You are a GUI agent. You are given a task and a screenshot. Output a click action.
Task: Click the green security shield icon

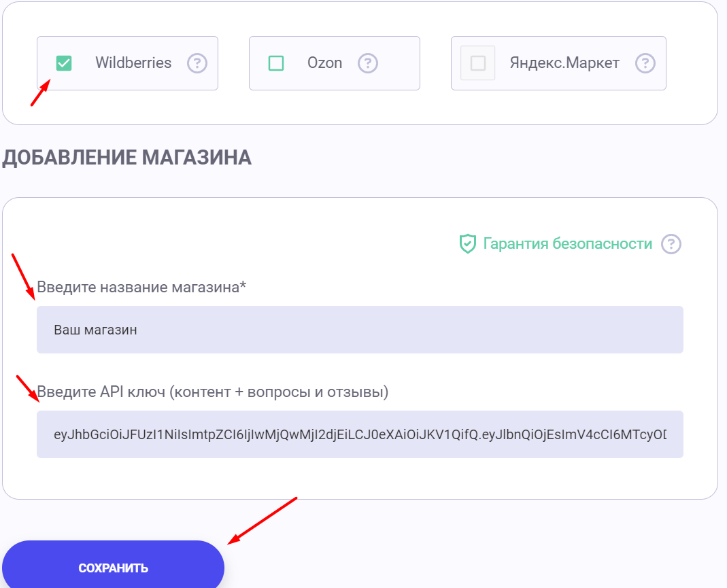coord(467,244)
